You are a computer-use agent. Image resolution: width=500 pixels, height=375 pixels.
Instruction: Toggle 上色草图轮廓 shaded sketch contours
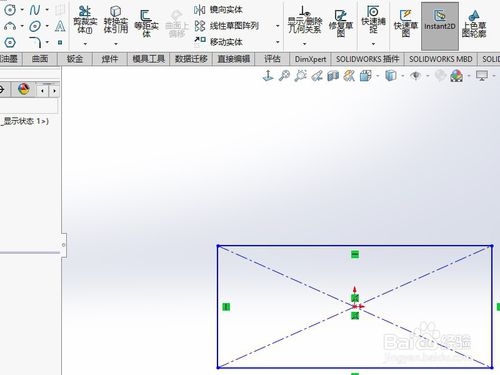coord(474,23)
